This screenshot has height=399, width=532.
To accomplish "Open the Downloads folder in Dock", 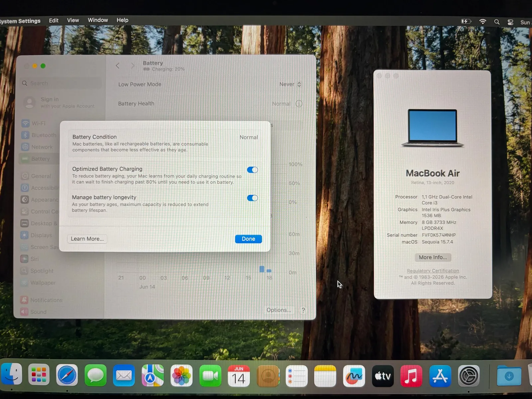I will 509,376.
